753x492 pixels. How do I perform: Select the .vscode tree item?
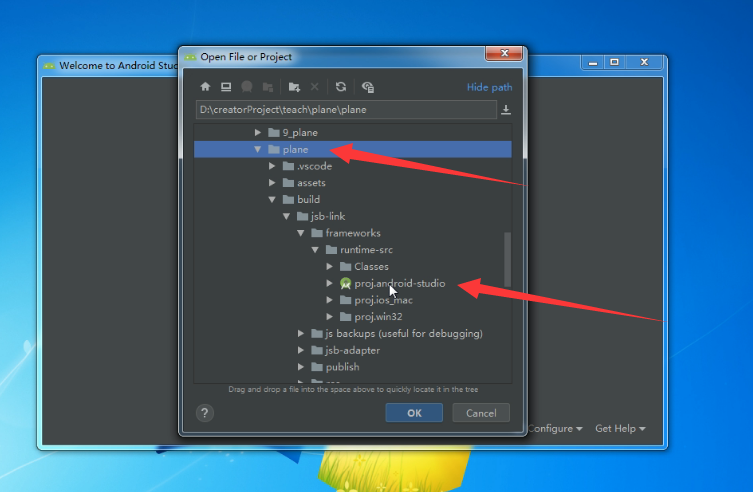[315, 166]
